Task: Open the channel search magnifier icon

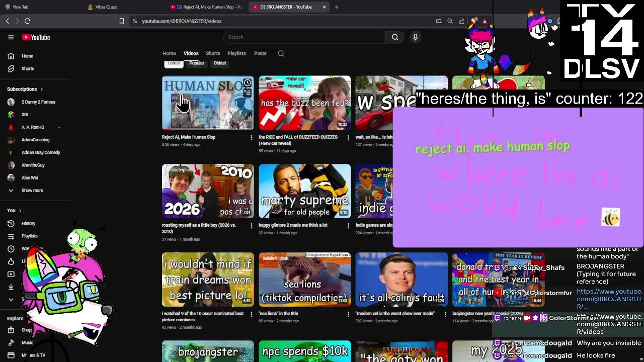Action: tap(281, 53)
